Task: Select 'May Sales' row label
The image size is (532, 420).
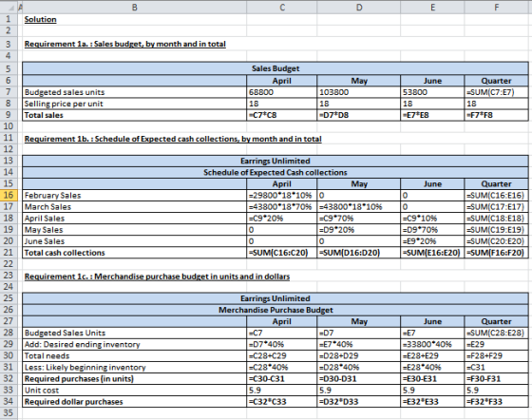Action: (x=134, y=230)
